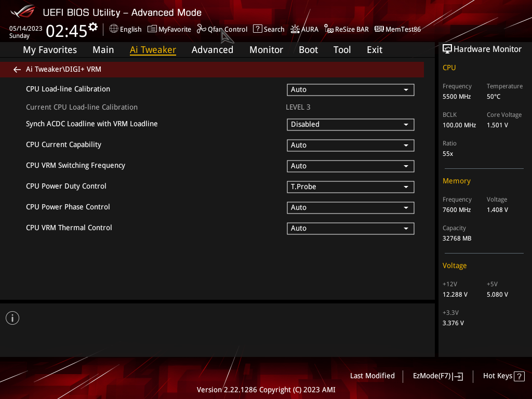Click Last Modified button
The image size is (532, 399).
[x=372, y=376]
